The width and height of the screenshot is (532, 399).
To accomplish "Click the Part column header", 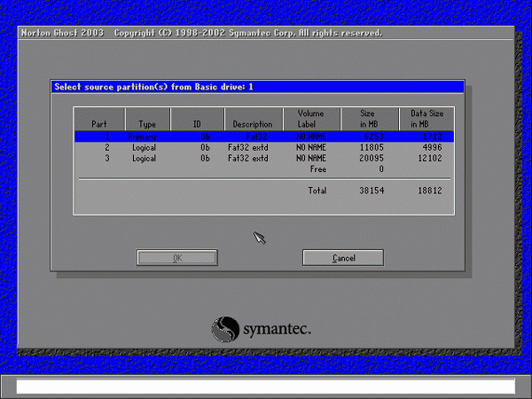I will pyautogui.click(x=99, y=119).
